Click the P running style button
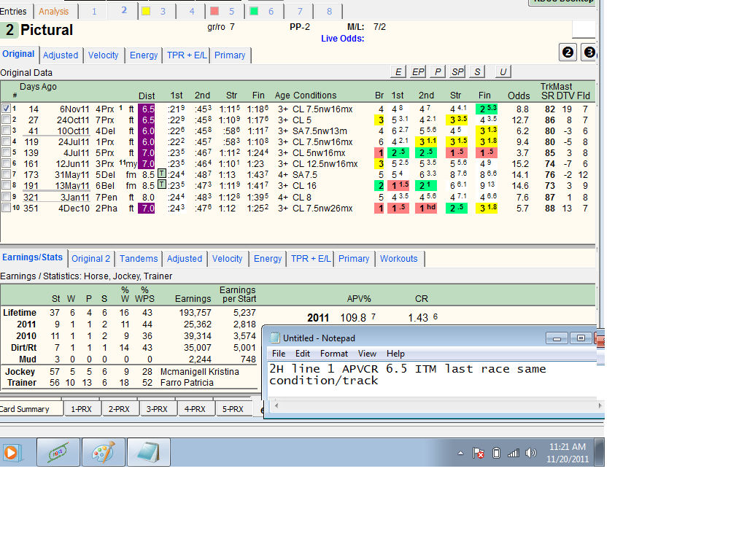Image resolution: width=747 pixels, height=560 pixels. [x=438, y=72]
